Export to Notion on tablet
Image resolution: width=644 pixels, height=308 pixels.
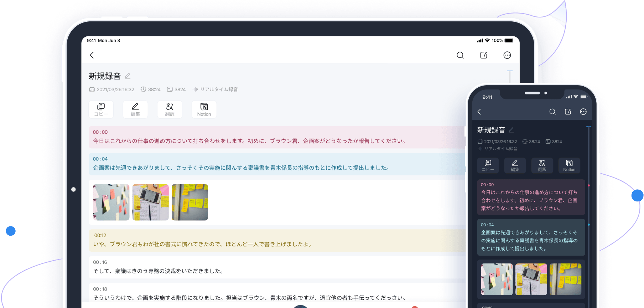[204, 109]
